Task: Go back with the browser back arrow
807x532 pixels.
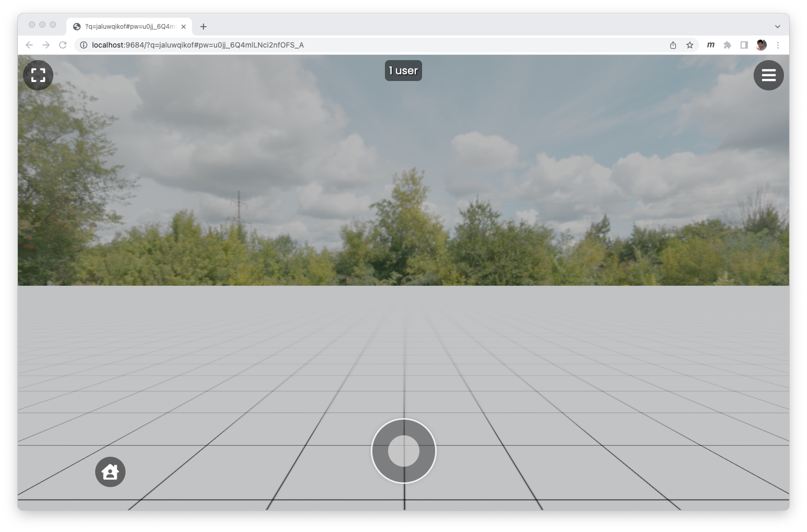Action: [x=29, y=45]
